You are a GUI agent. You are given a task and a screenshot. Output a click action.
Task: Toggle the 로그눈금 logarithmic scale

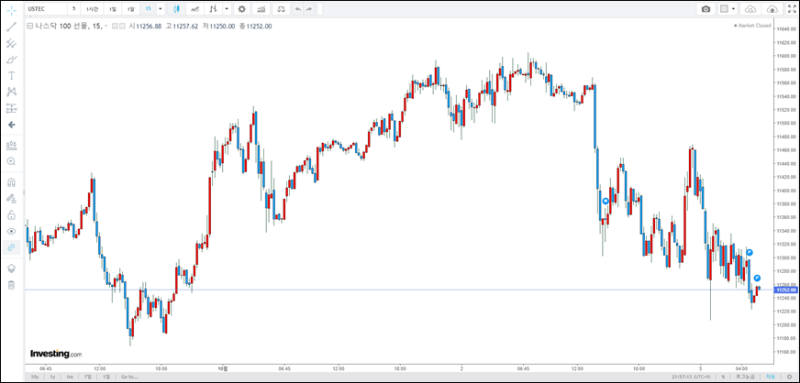744,376
